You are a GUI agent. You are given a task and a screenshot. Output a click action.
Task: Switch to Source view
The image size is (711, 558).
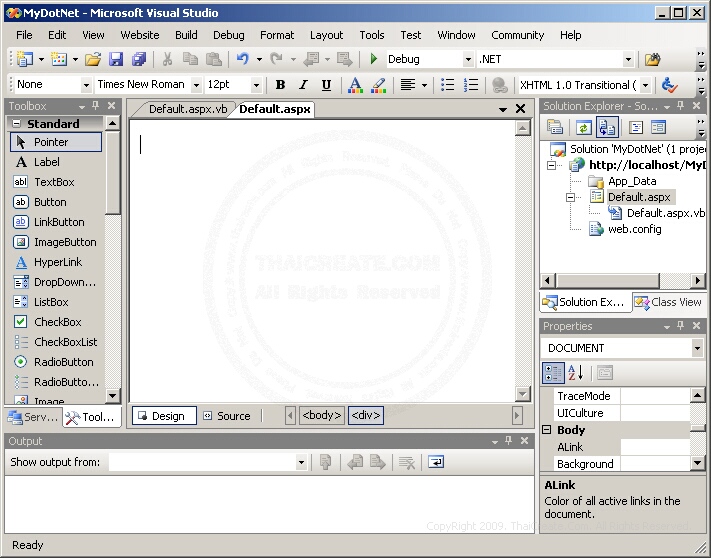pos(227,416)
